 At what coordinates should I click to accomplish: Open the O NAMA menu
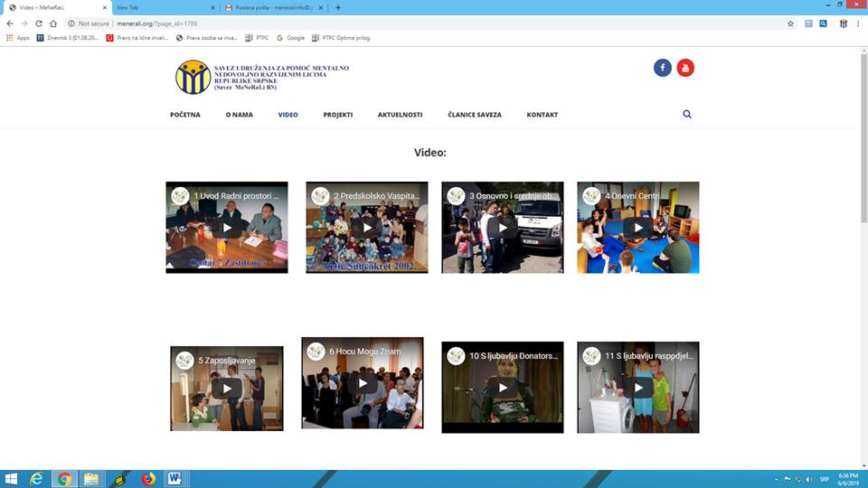point(240,115)
